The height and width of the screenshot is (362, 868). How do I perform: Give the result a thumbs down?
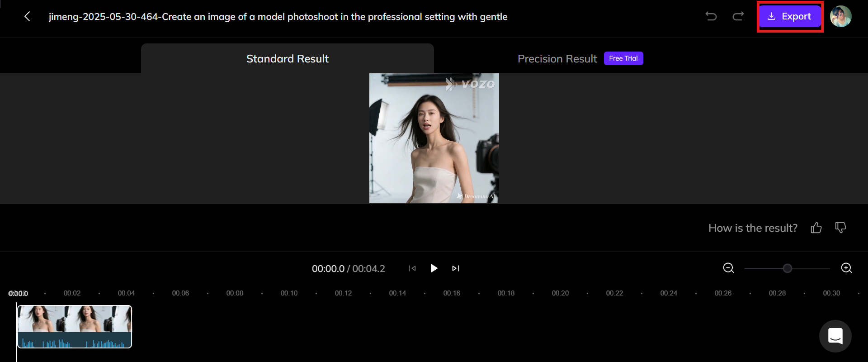coord(840,228)
